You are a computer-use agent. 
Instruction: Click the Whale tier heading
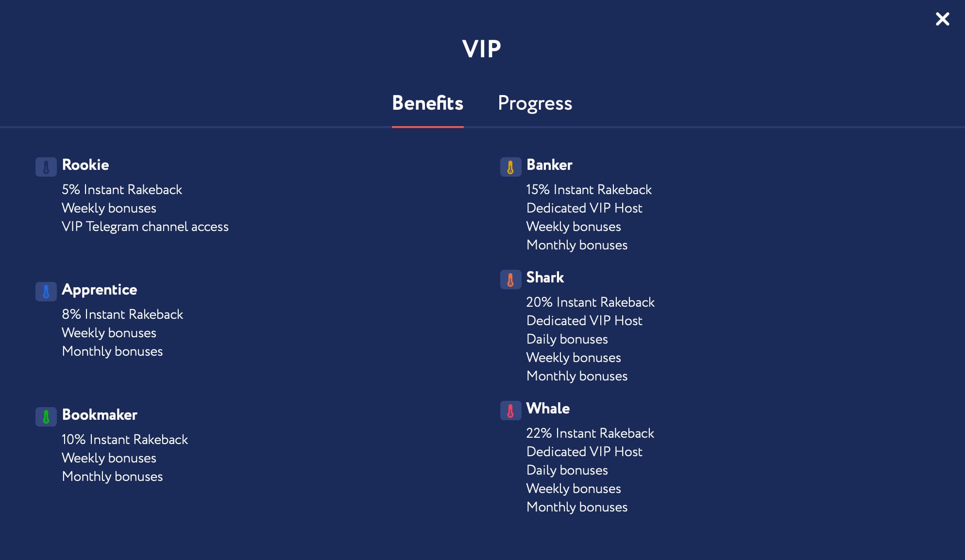click(x=548, y=409)
